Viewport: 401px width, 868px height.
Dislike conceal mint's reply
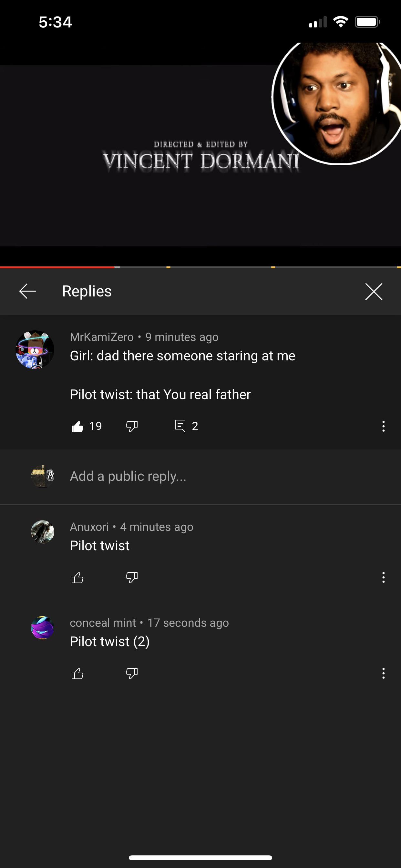click(131, 674)
